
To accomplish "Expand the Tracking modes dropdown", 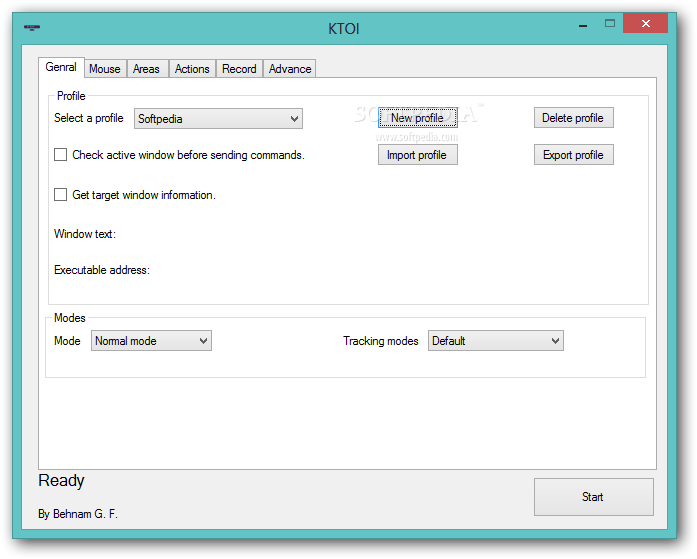I will pyautogui.click(x=496, y=341).
